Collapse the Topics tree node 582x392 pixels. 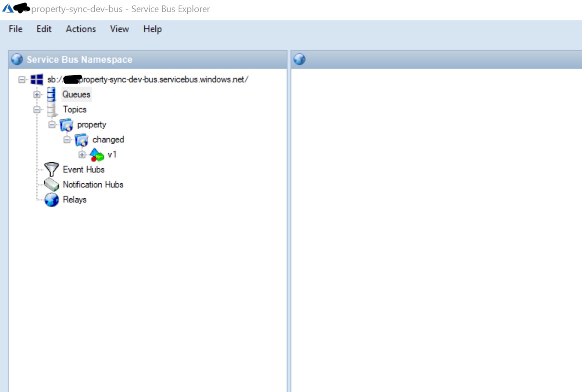37,110
